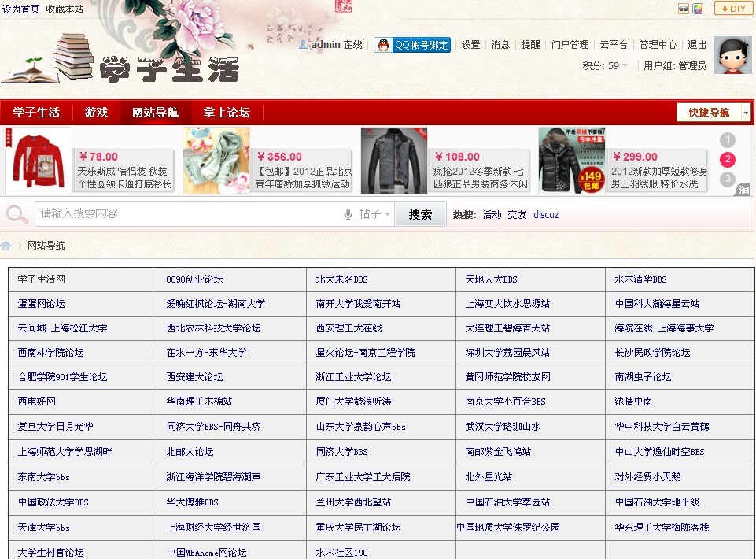Expand the 快捷导航 dropdown
This screenshot has height=559, width=756.
coord(711,112)
